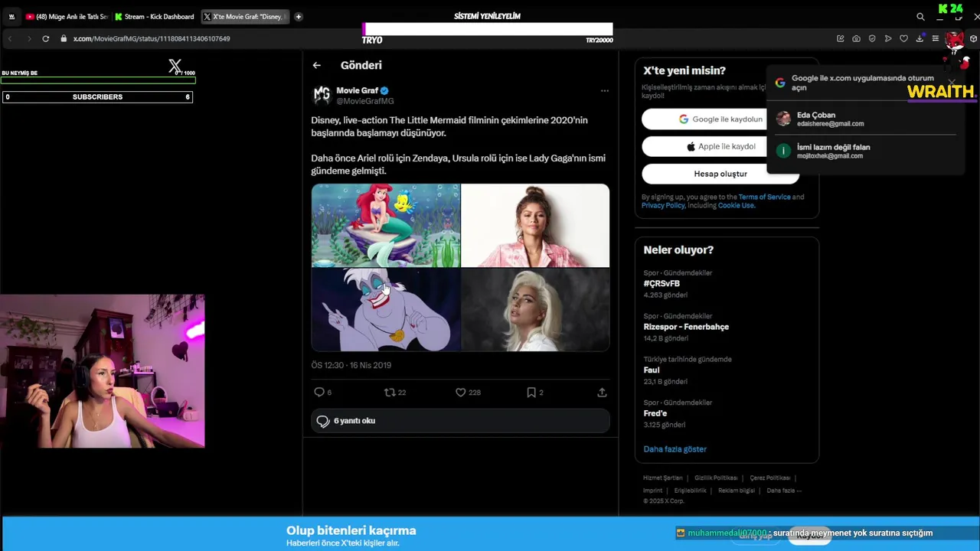Share the post with the share icon
Image resolution: width=980 pixels, height=551 pixels.
click(x=602, y=393)
